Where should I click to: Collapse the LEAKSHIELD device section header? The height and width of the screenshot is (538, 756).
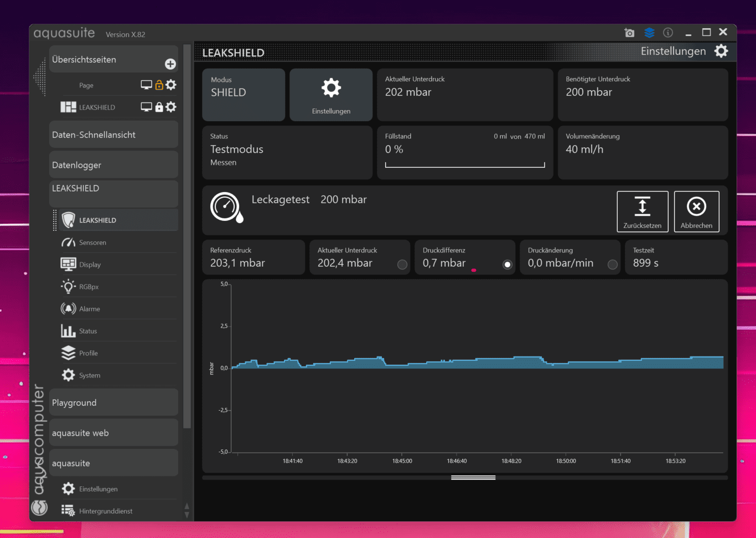[x=113, y=193]
